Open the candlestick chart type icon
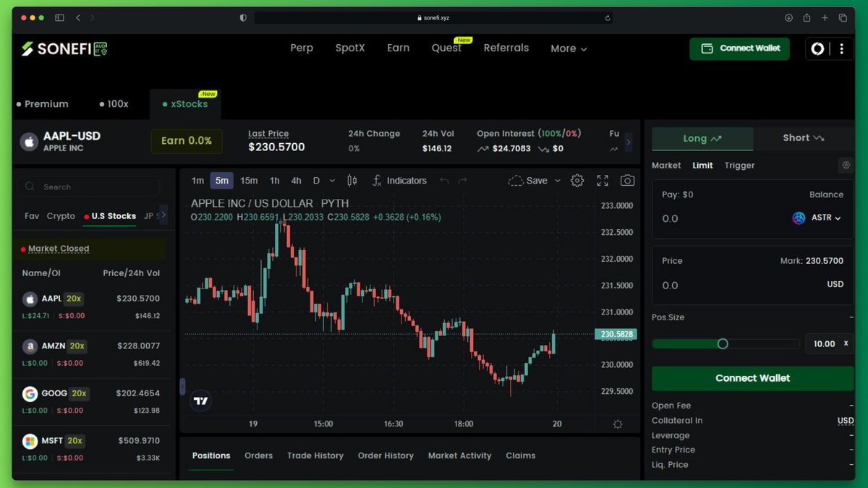 pos(352,181)
